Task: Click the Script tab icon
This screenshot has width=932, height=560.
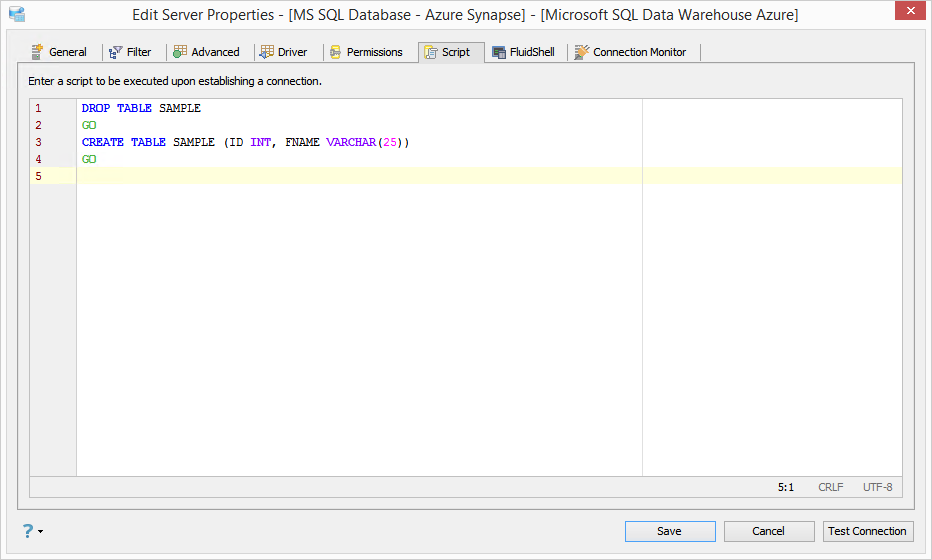Action: [431, 52]
